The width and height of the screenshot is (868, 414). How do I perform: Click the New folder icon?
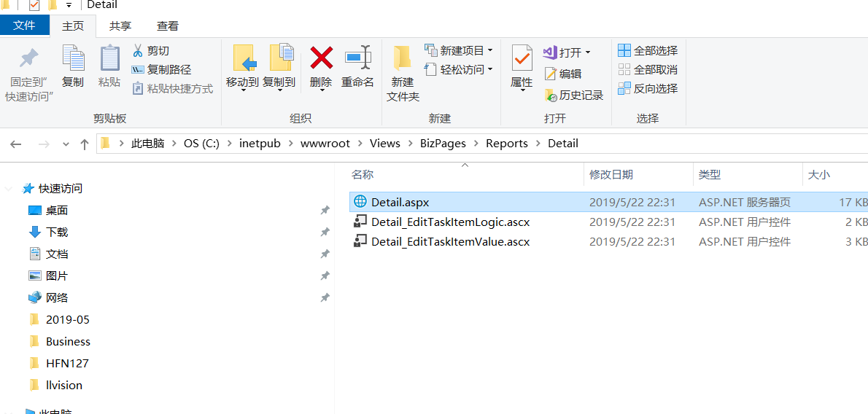tap(403, 58)
